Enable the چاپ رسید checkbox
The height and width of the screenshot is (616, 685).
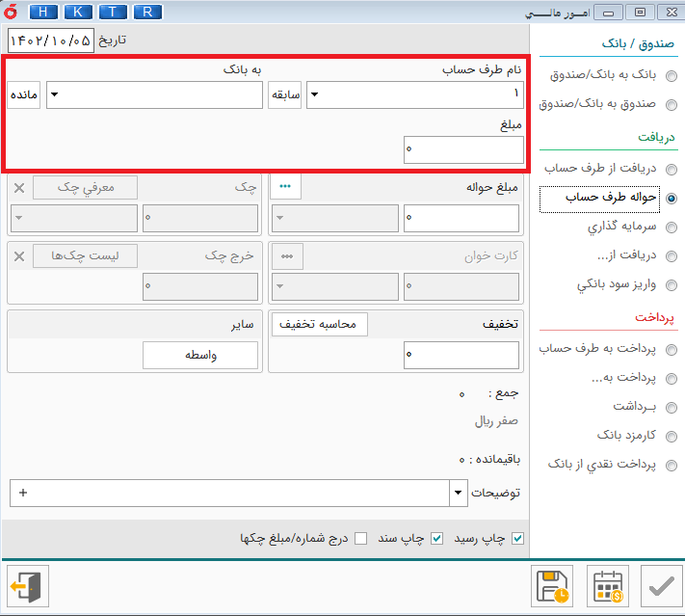518,538
